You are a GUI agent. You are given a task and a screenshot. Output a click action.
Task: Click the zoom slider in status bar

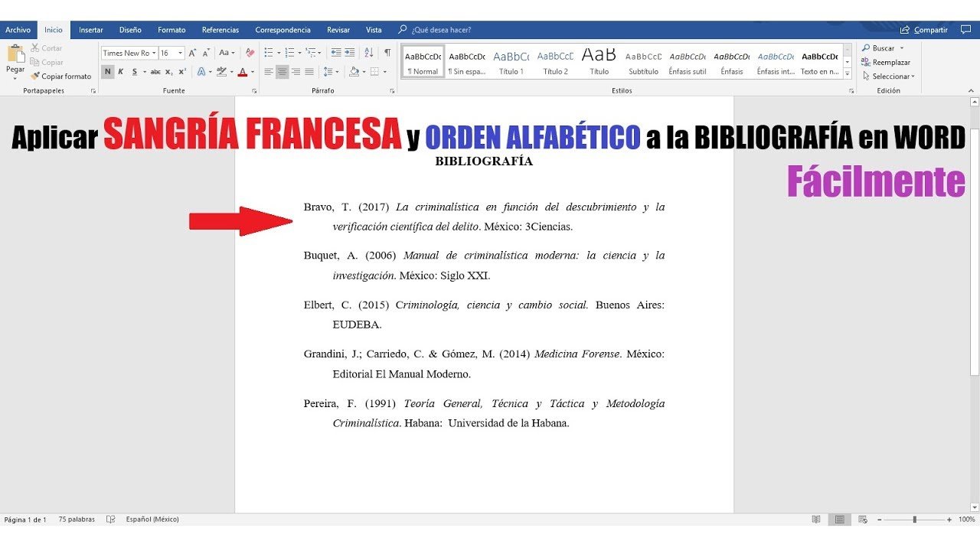(914, 520)
